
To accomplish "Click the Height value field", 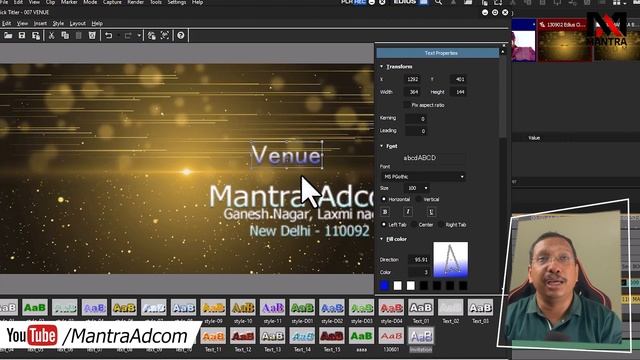I will [459, 92].
